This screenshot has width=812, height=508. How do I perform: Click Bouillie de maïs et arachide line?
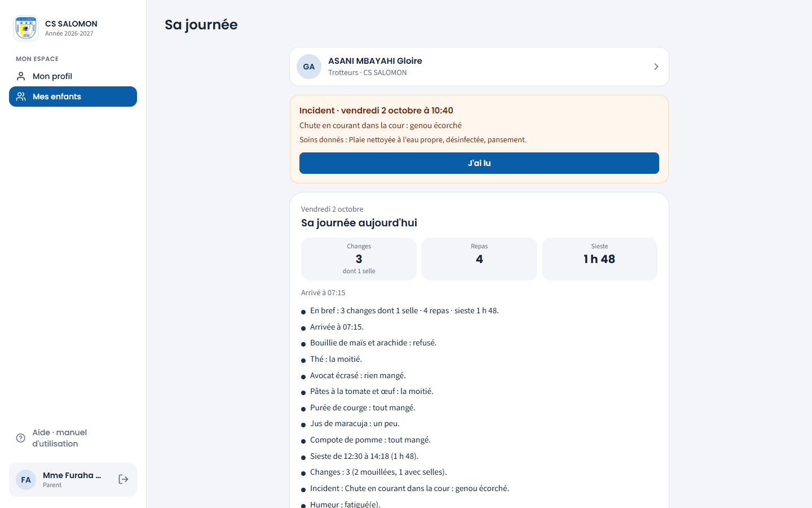tap(373, 343)
